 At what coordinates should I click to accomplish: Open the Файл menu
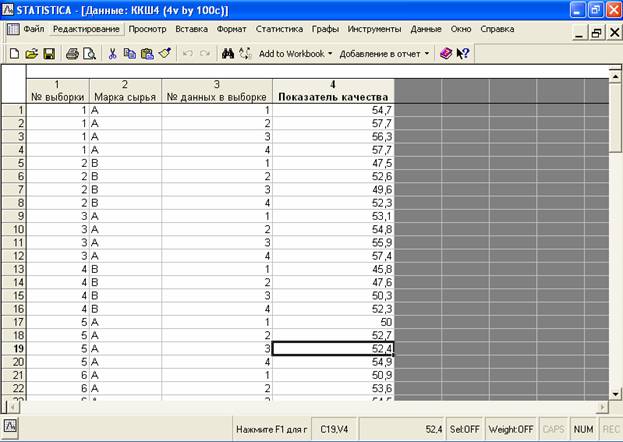tap(34, 29)
